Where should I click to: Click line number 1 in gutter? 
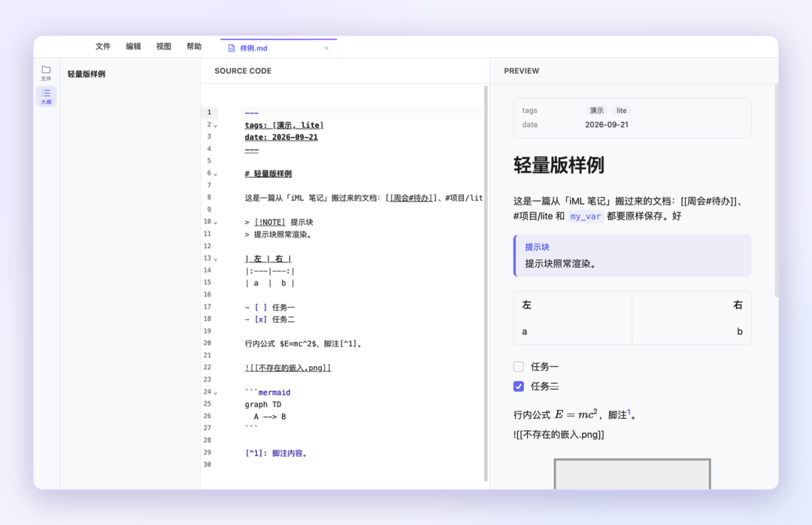[x=209, y=113]
